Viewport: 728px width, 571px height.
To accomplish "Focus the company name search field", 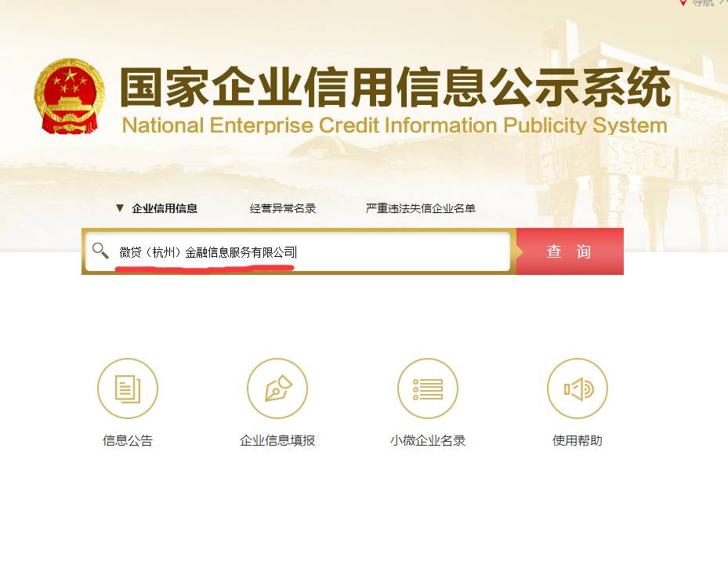I will click(x=298, y=251).
